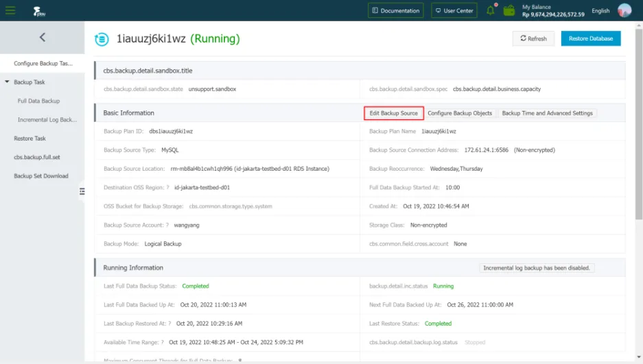The height and width of the screenshot is (364, 643).
Task: Click the backup plan icon beside title
Action: [x=102, y=39]
